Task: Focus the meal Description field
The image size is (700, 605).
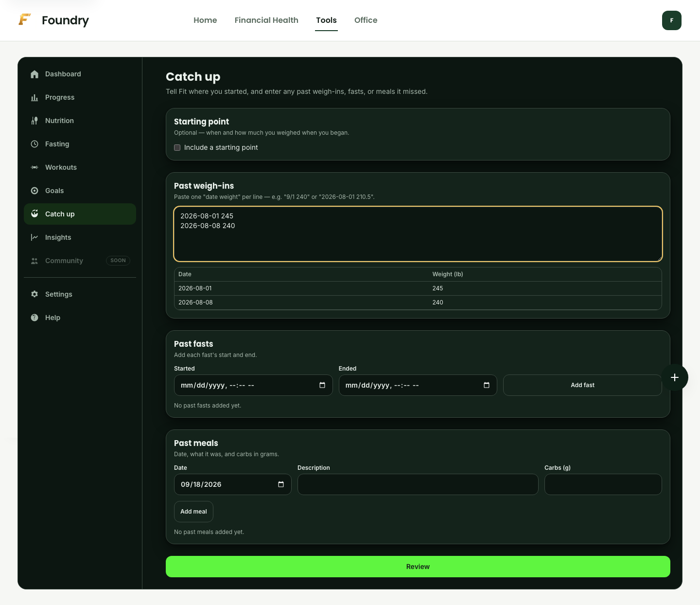Action: [418, 484]
